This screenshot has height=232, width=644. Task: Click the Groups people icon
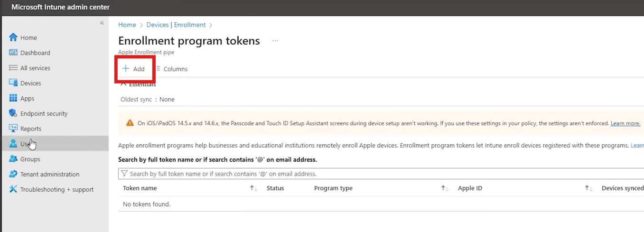pyautogui.click(x=13, y=159)
